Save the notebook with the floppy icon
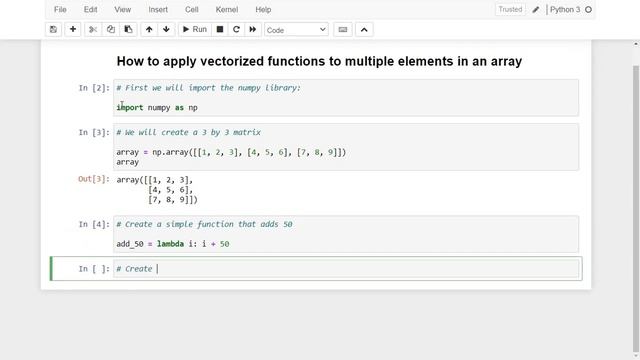Viewport: 640px width, 360px height. tap(53, 29)
